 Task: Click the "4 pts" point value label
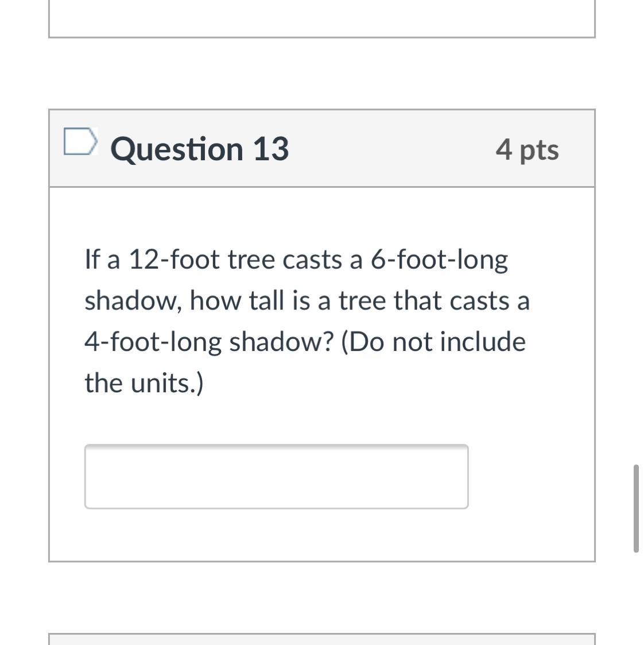[x=527, y=150]
